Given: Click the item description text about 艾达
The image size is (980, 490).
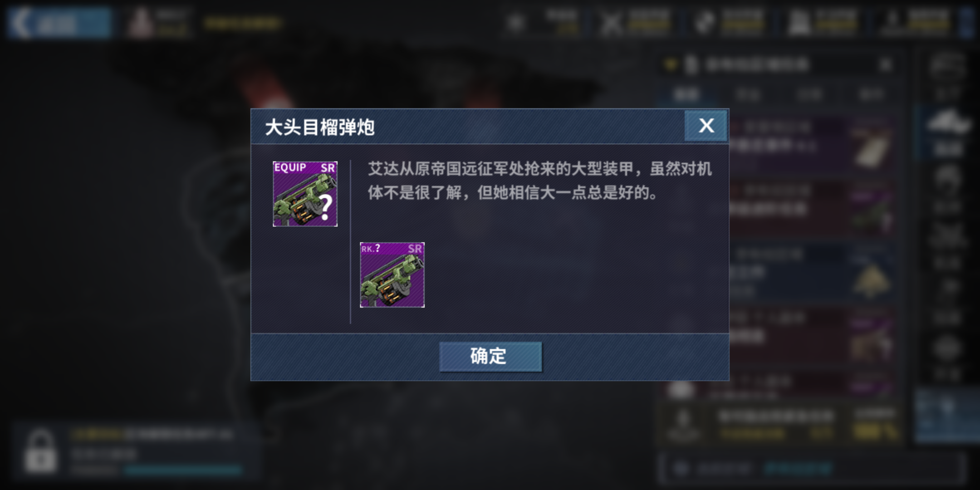Looking at the screenshot, I should (540, 181).
